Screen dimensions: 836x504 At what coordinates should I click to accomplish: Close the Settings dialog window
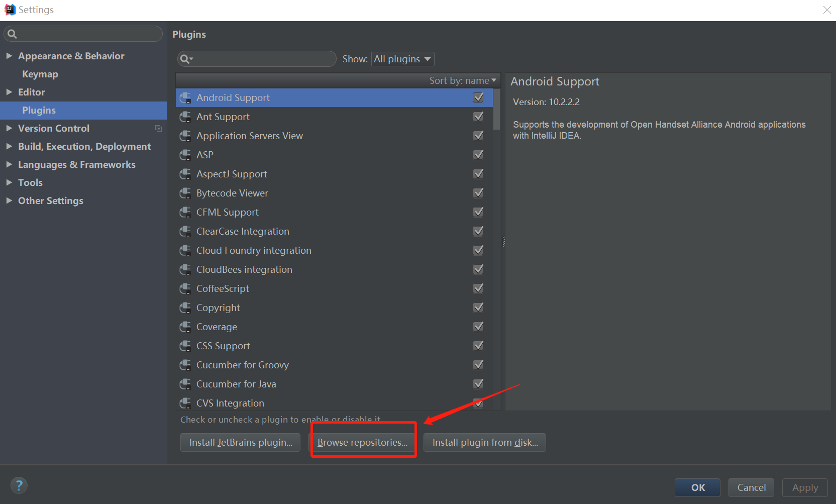[x=827, y=10]
